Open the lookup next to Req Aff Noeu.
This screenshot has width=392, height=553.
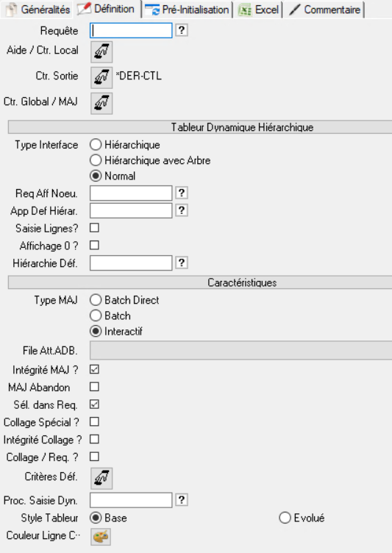182,193
